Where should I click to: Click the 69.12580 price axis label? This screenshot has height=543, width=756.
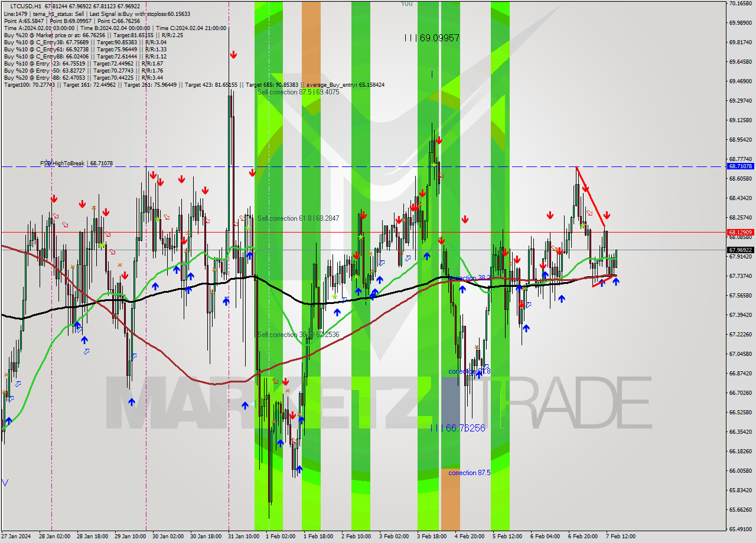(740, 120)
